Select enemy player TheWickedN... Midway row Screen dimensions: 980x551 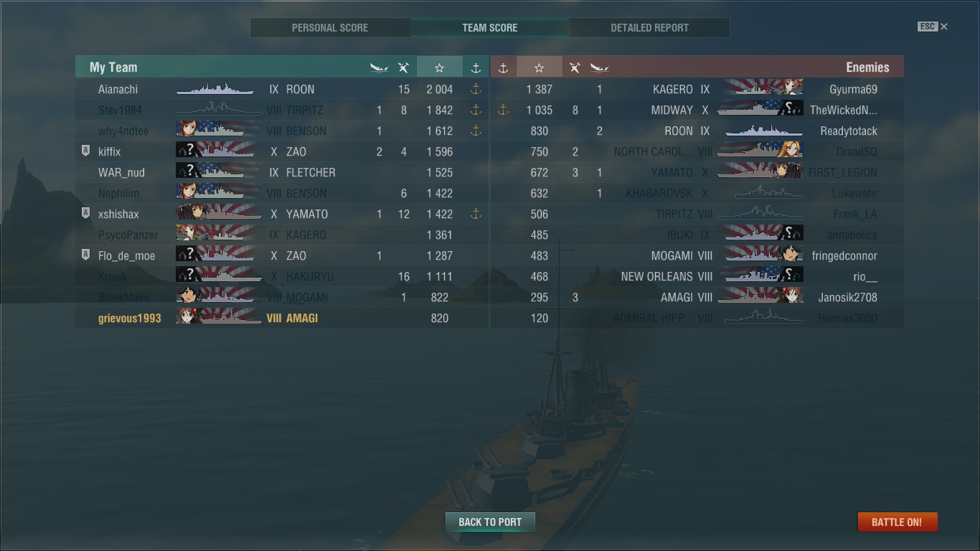pyautogui.click(x=697, y=110)
